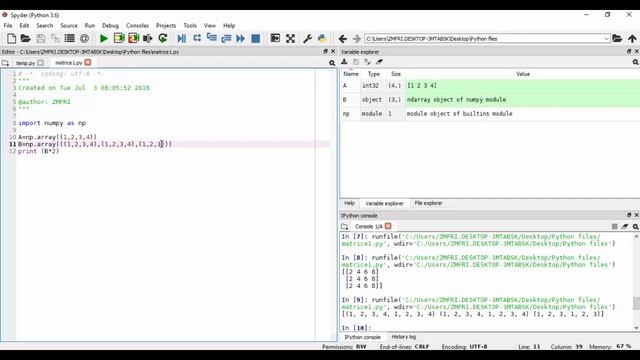Re-run the last script icon

tap(163, 38)
